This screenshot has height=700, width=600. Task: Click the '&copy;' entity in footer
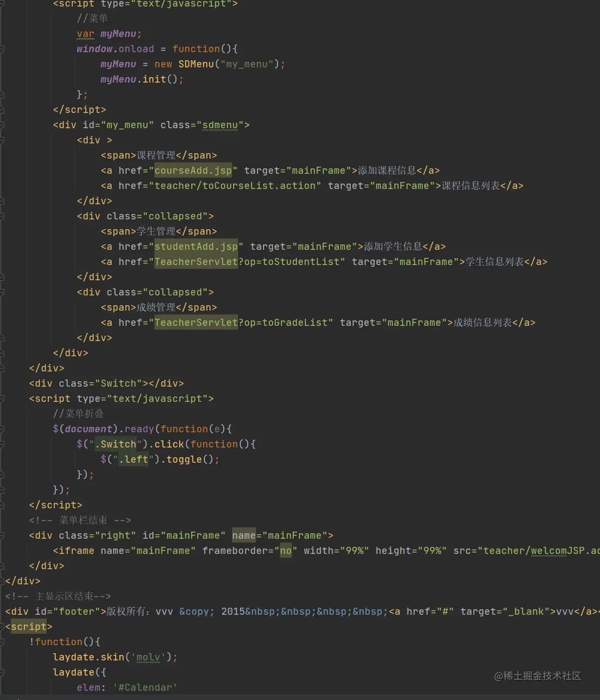(x=197, y=611)
